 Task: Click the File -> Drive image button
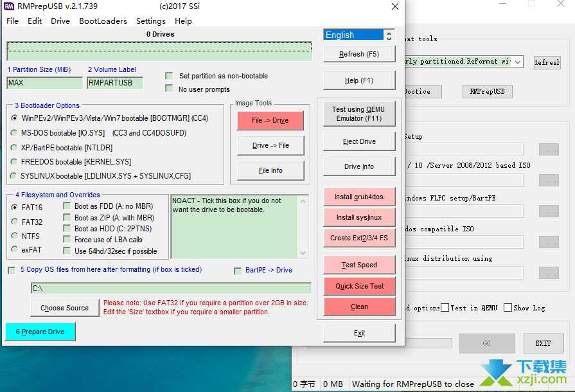[270, 121]
